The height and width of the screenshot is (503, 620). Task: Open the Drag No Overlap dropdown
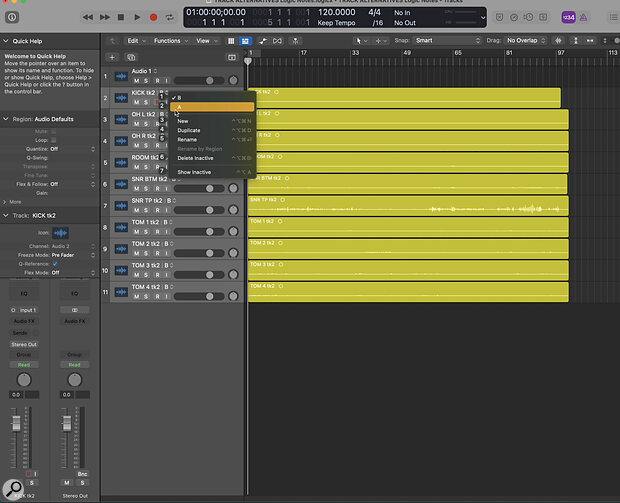525,40
